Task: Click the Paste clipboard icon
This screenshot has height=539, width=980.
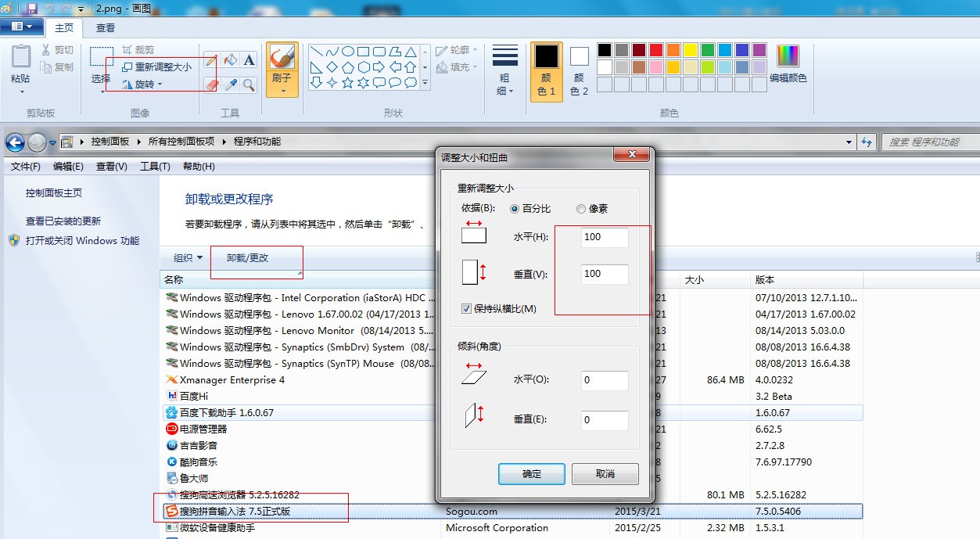Action: (x=20, y=56)
